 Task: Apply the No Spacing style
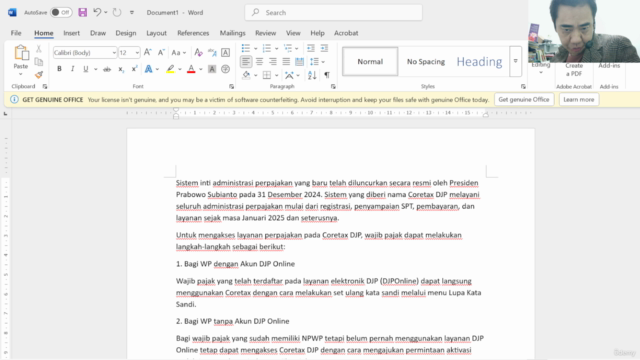(x=426, y=62)
